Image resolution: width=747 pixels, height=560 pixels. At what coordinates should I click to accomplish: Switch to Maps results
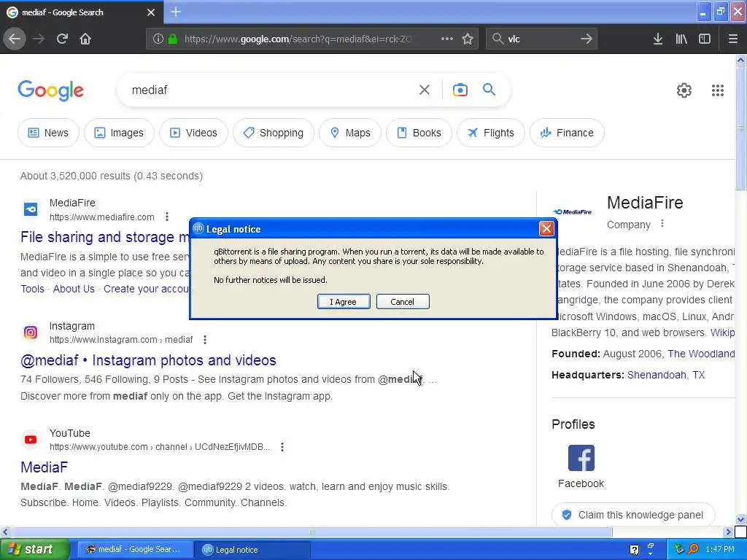(350, 133)
